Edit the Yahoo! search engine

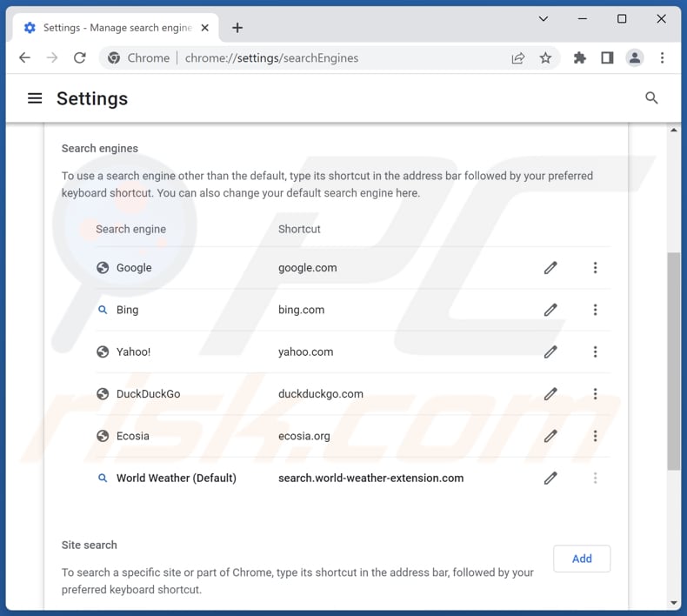click(x=550, y=352)
